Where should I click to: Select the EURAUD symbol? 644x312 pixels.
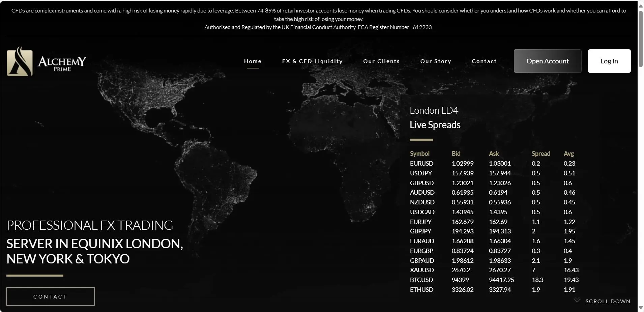tap(422, 241)
